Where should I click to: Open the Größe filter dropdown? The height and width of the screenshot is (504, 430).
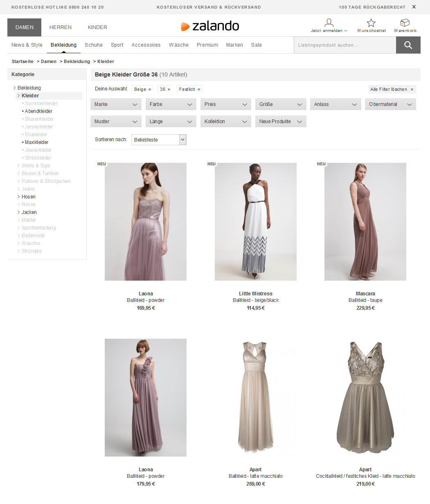coord(281,104)
